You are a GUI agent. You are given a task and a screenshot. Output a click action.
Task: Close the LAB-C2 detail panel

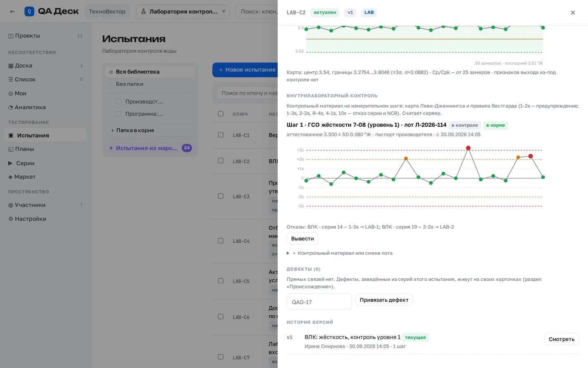pyautogui.click(x=573, y=13)
